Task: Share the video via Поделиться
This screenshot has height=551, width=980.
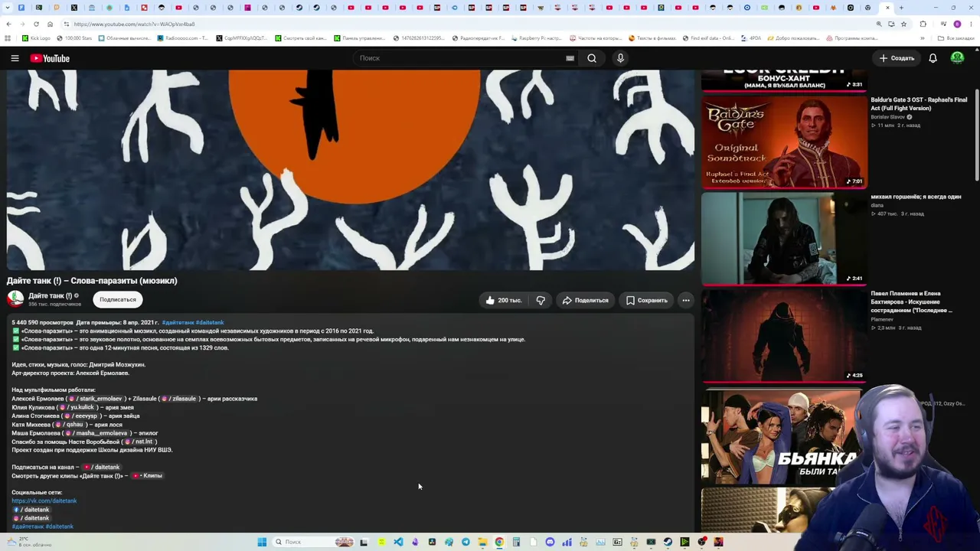Action: tap(585, 300)
